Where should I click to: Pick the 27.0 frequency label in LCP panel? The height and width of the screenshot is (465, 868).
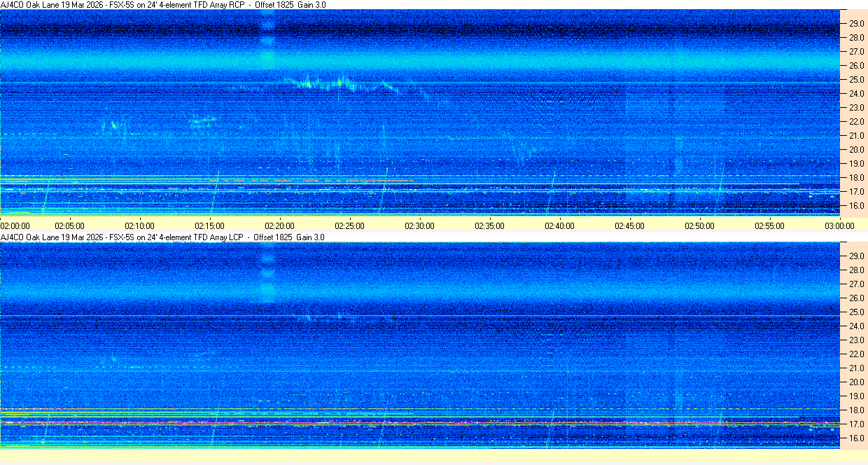point(856,284)
